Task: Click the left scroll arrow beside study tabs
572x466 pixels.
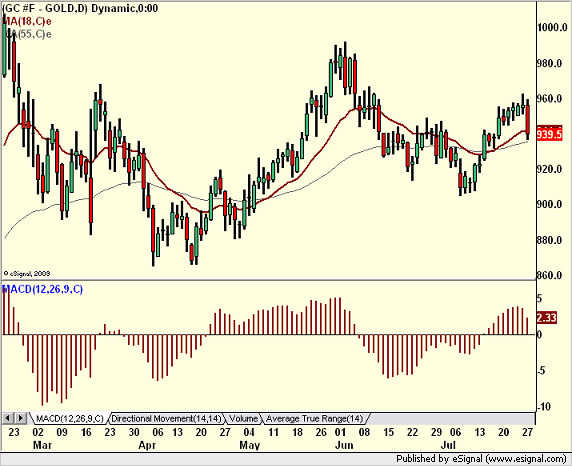Action: pos(8,418)
